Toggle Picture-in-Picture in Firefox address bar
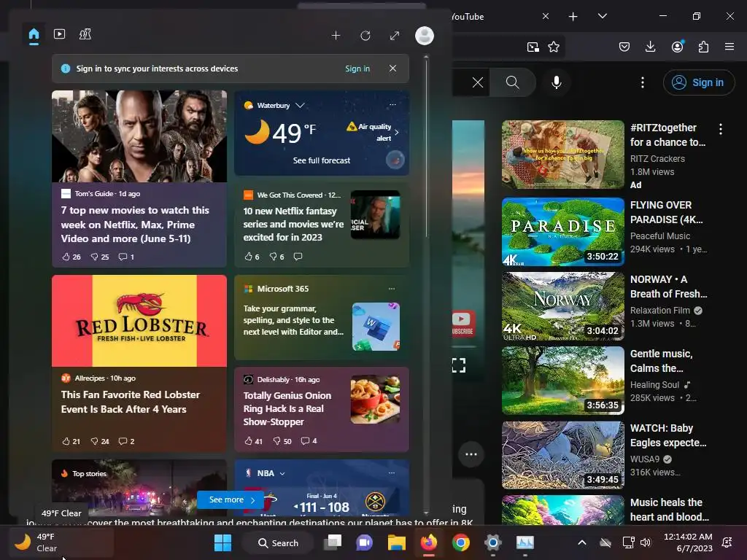The height and width of the screenshot is (560, 747). tap(533, 47)
